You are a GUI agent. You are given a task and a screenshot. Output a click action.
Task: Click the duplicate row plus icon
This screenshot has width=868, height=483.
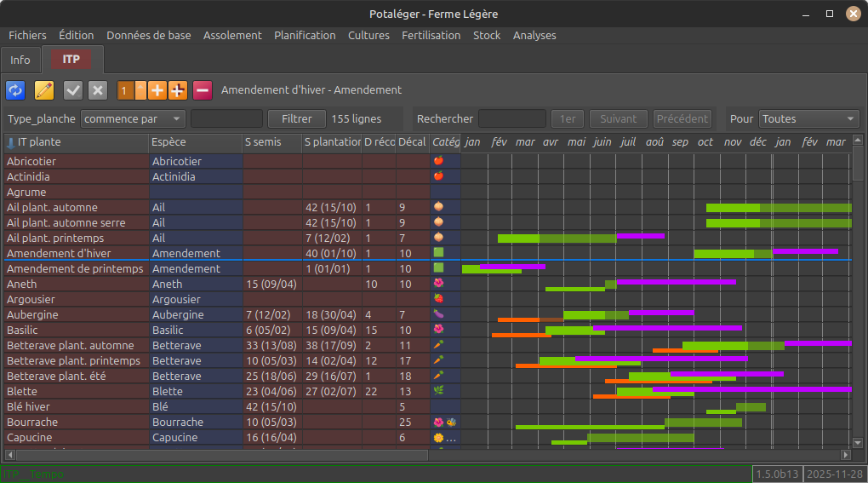pos(178,90)
